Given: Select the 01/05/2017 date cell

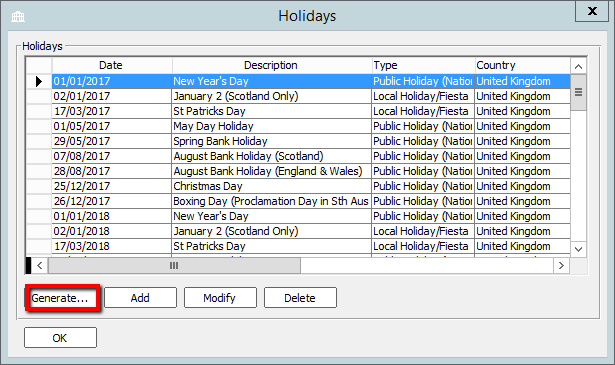Looking at the screenshot, I should click(112, 126).
